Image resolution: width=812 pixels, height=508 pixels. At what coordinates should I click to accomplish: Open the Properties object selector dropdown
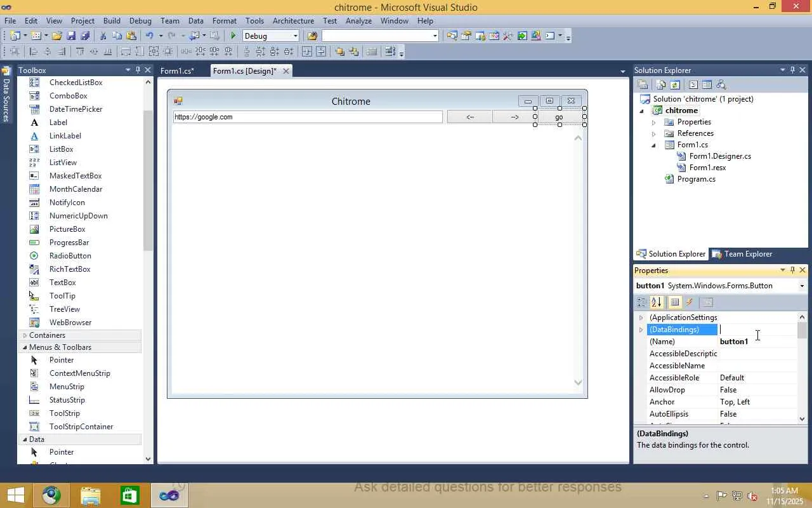tap(802, 286)
